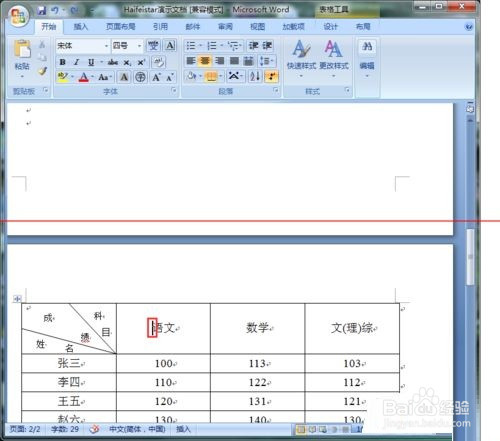Insert enclosed character (circled 字)
500x441 pixels.
coord(140,77)
